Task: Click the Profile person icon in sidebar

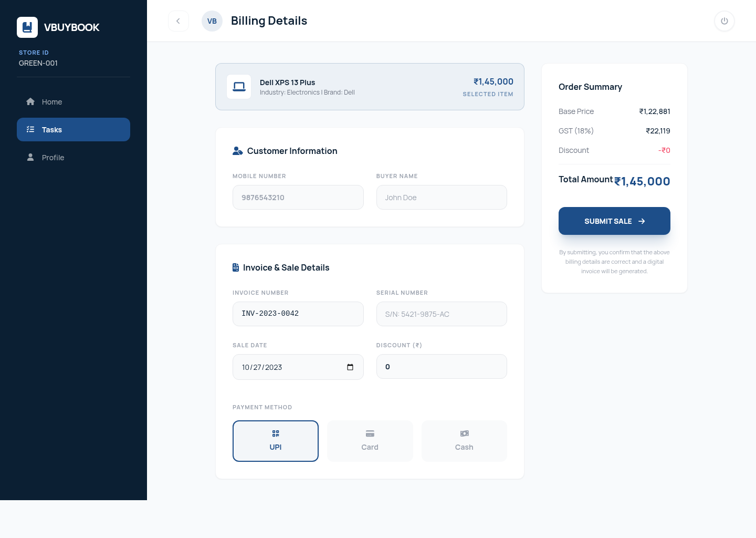Action: tap(30, 157)
